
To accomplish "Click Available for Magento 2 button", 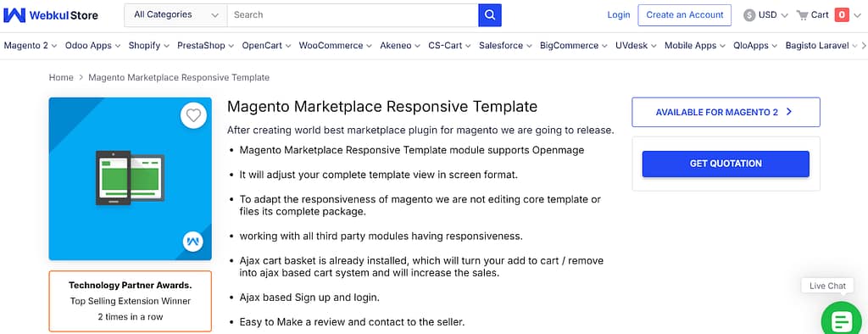I will pyautogui.click(x=726, y=112).
